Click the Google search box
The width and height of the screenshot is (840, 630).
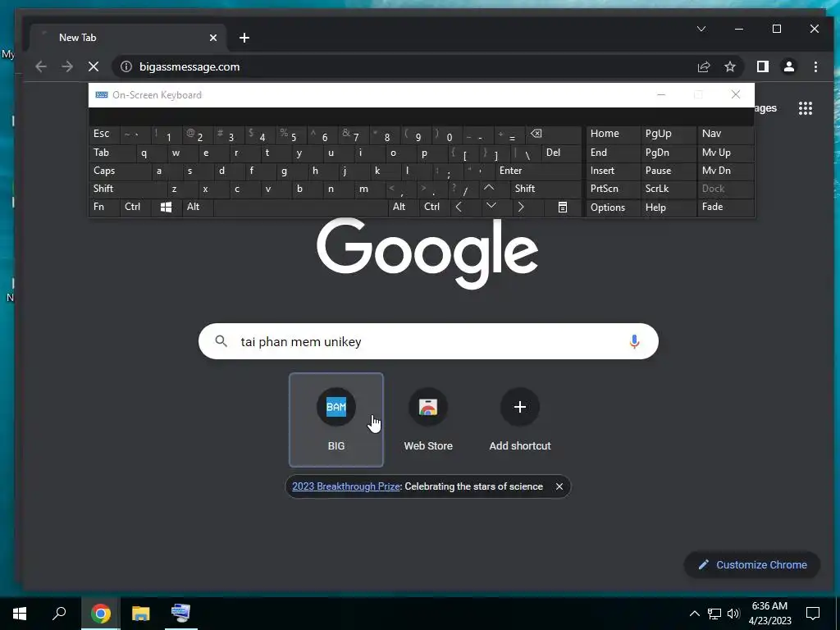(x=428, y=341)
